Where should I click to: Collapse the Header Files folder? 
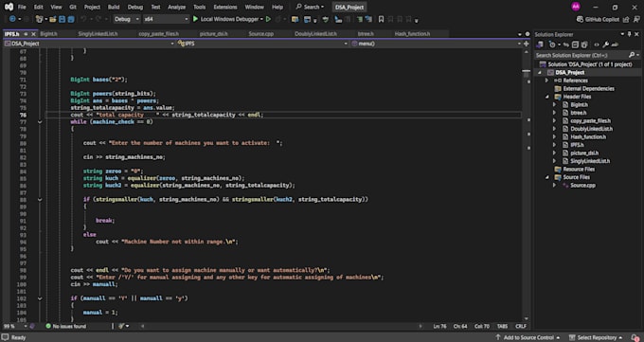[547, 97]
